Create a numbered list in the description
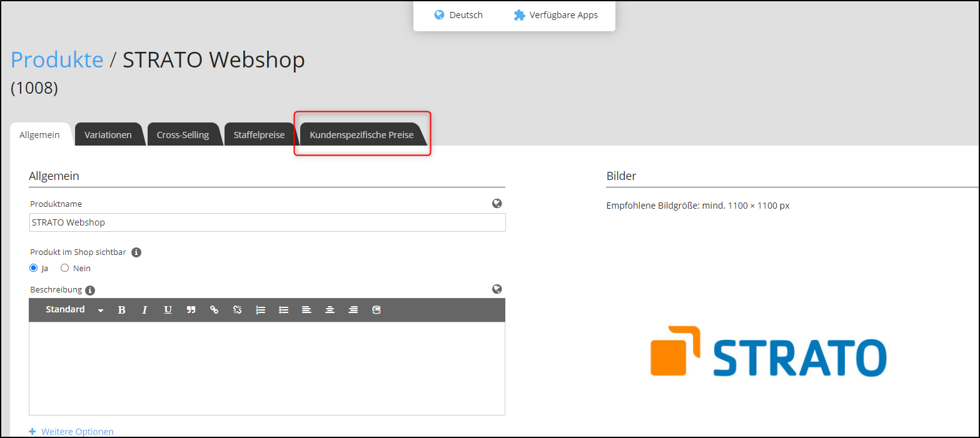 click(260, 309)
